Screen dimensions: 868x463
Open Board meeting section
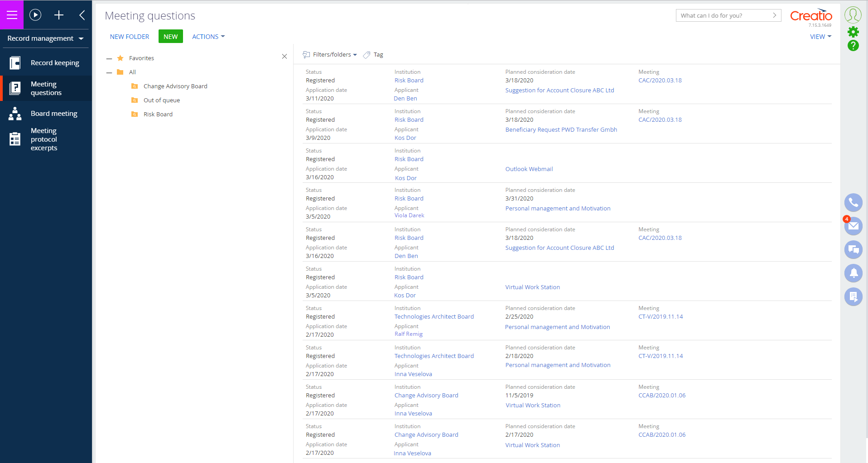(46, 114)
